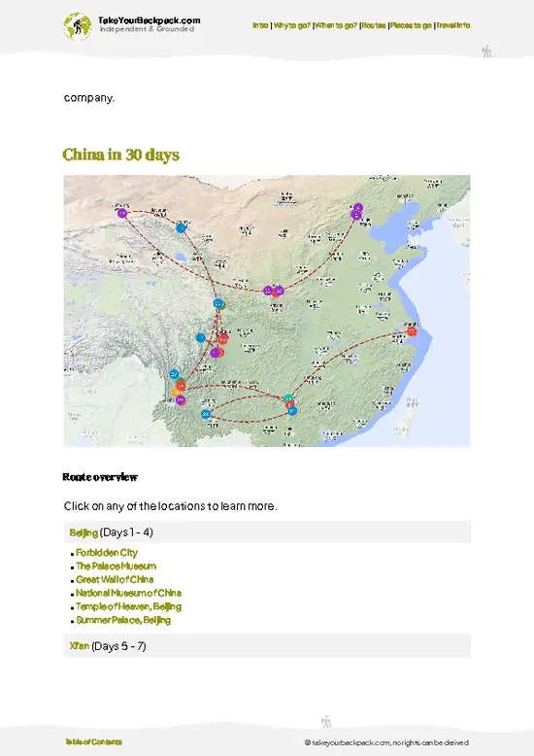Go to the 'Why to go?' section

(292, 25)
